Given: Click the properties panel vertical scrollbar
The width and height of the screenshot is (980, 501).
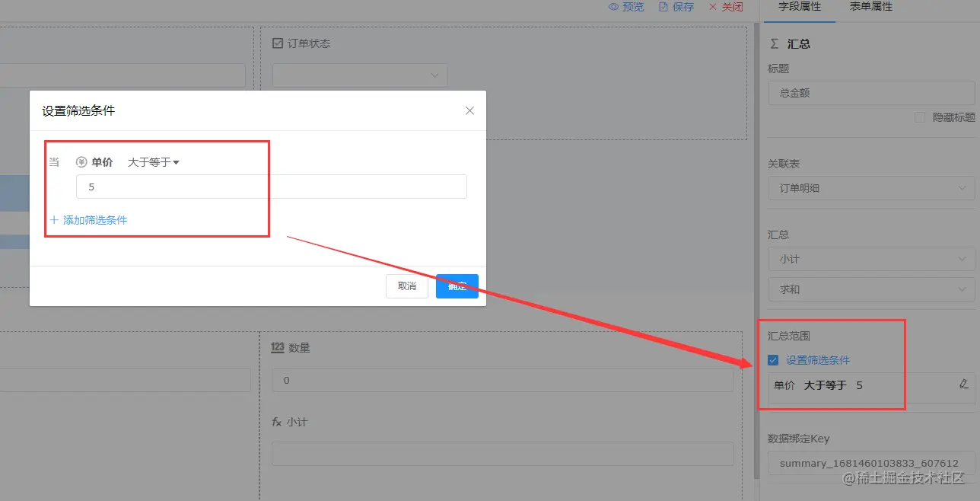Looking at the screenshot, I should [x=756, y=251].
